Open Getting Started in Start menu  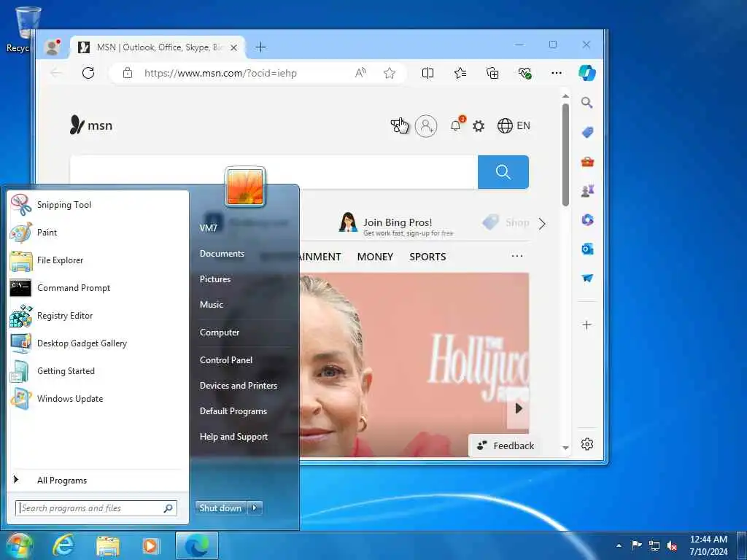coord(98,371)
